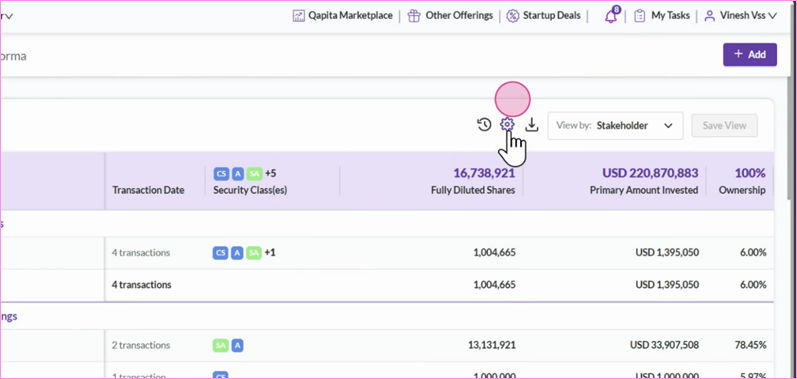Click the A badge in header row
The height and width of the screenshot is (379, 797).
click(238, 174)
